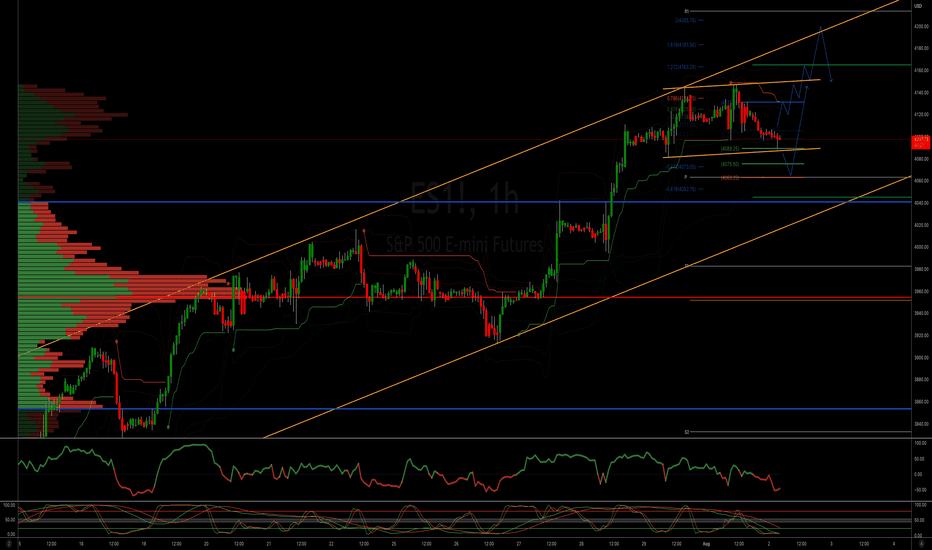Select the 3900.00 price axis label
Screen dimensions: 932x550
coord(922,358)
